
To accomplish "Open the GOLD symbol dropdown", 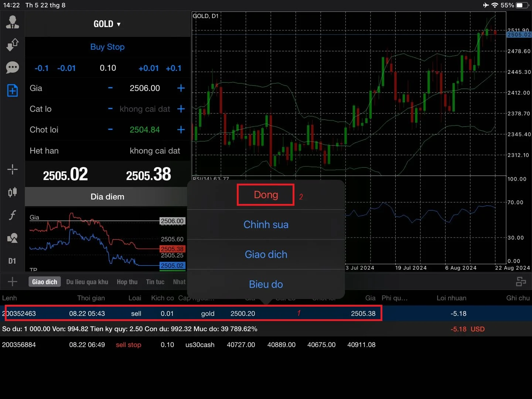I will click(x=107, y=24).
